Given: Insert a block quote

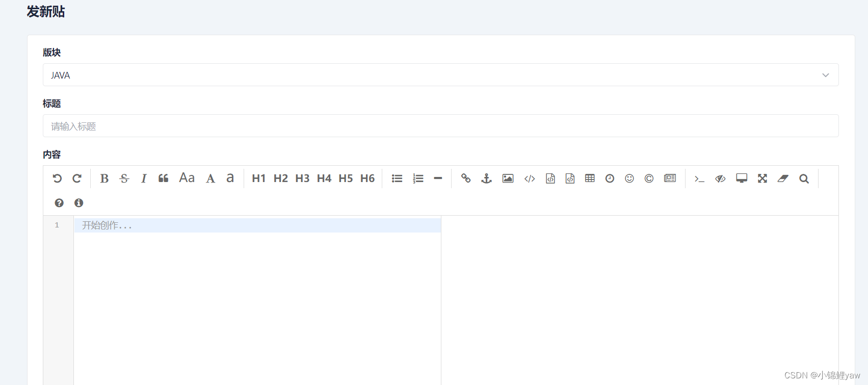Looking at the screenshot, I should [x=164, y=178].
